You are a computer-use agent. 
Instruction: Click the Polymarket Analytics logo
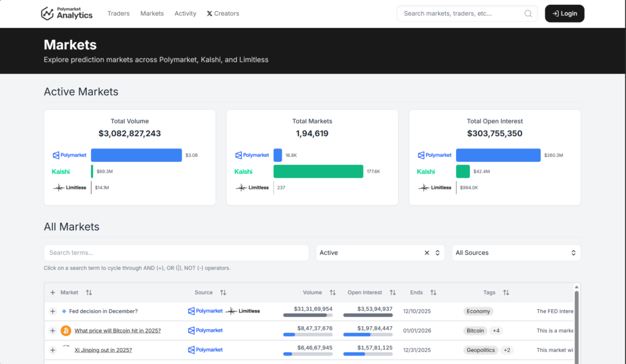click(x=67, y=13)
